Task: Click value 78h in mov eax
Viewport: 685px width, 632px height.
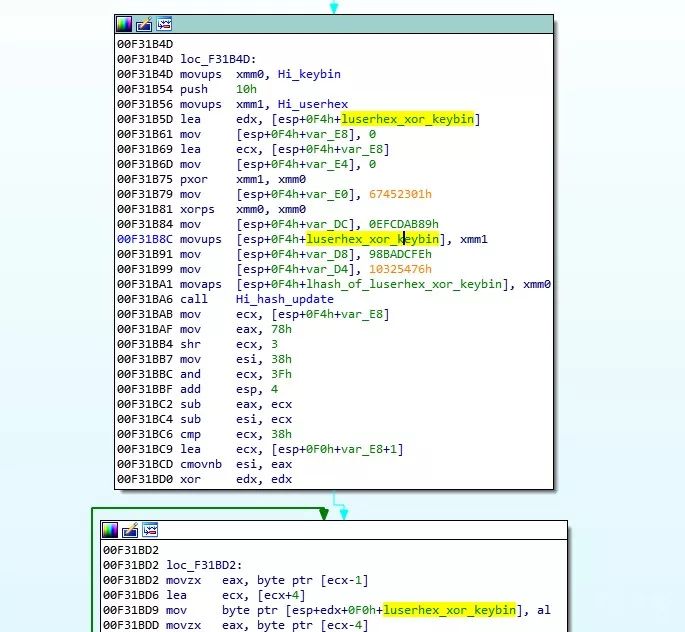Action: pyautogui.click(x=281, y=329)
